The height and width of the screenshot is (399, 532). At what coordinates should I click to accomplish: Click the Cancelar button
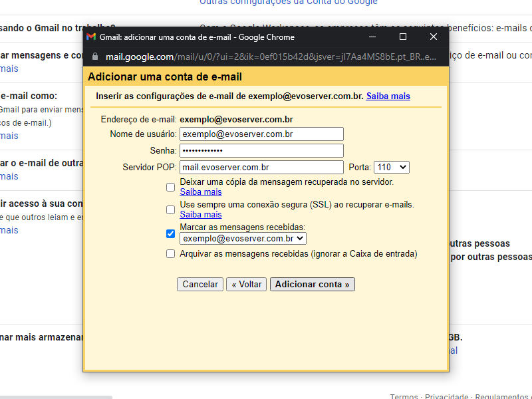click(200, 285)
